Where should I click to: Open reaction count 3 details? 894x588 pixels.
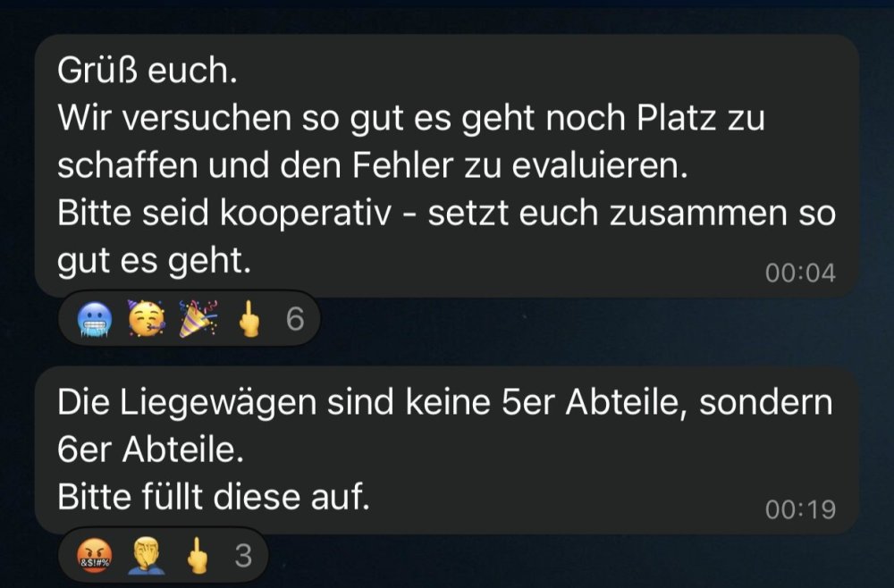[243, 556]
